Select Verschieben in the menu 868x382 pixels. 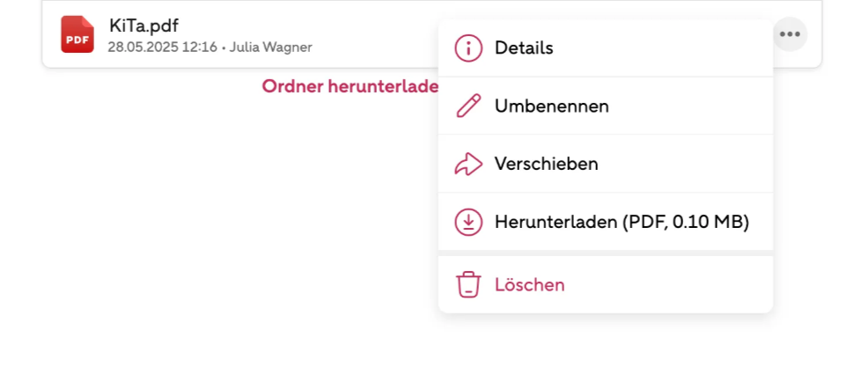[x=605, y=164]
